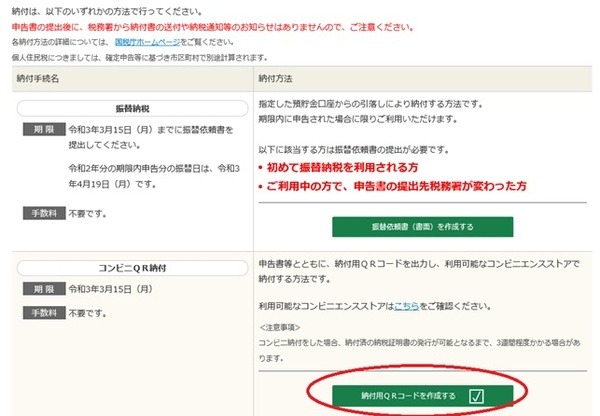Select the text 令和3年3月15日（月） under コンビニＱＲ納付
The image size is (600, 416).
point(111,289)
